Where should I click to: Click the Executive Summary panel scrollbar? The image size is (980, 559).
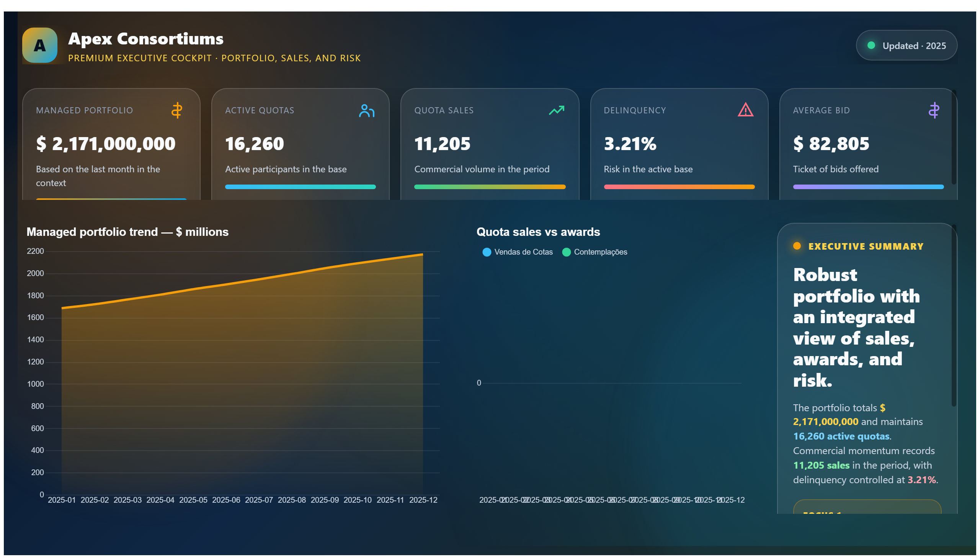click(954, 315)
